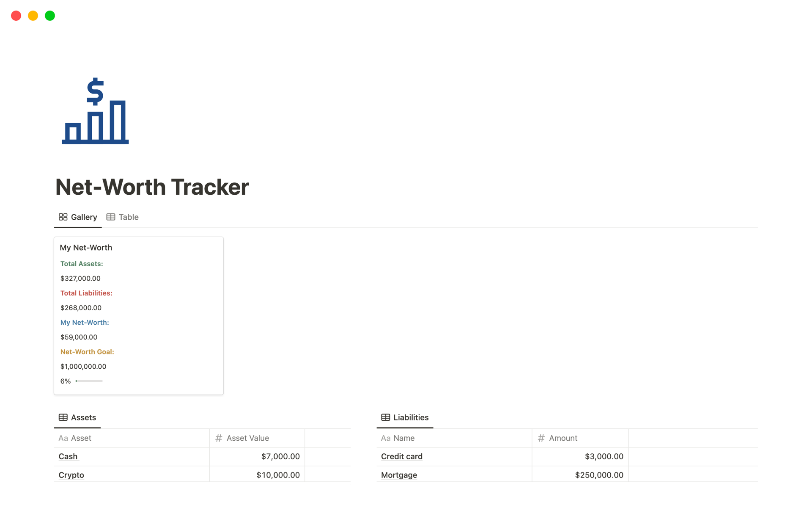Open the Cash asset entry
Viewport: 812px width, 508px height.
(x=68, y=456)
